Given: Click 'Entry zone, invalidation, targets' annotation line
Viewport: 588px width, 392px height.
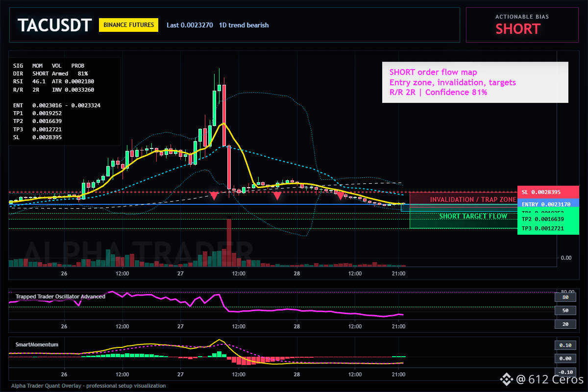Looking at the screenshot, I should (453, 82).
